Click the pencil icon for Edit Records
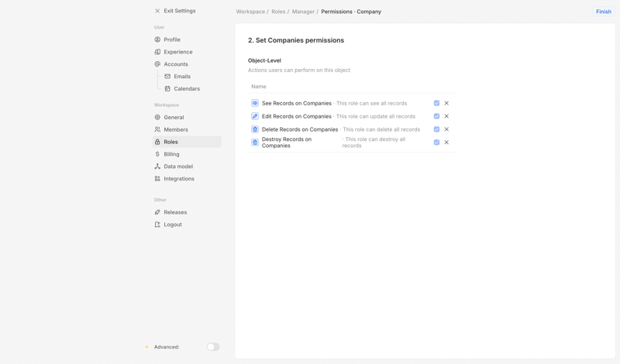The image size is (620, 364). pyautogui.click(x=255, y=116)
